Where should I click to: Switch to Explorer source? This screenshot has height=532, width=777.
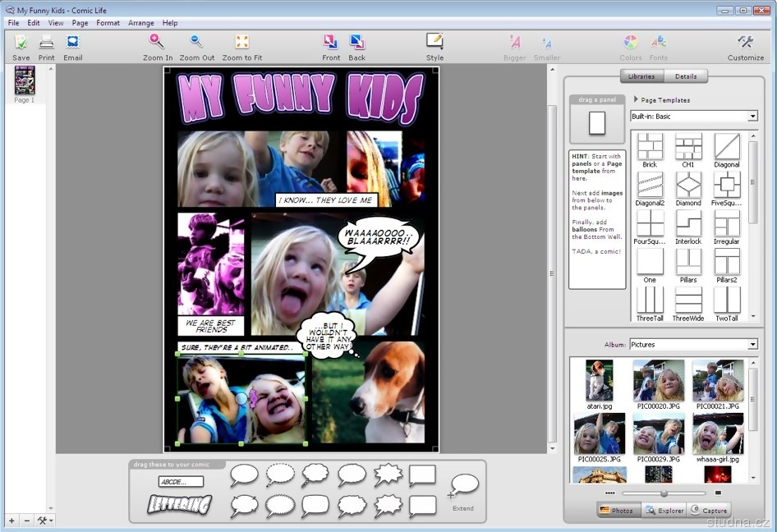664,510
